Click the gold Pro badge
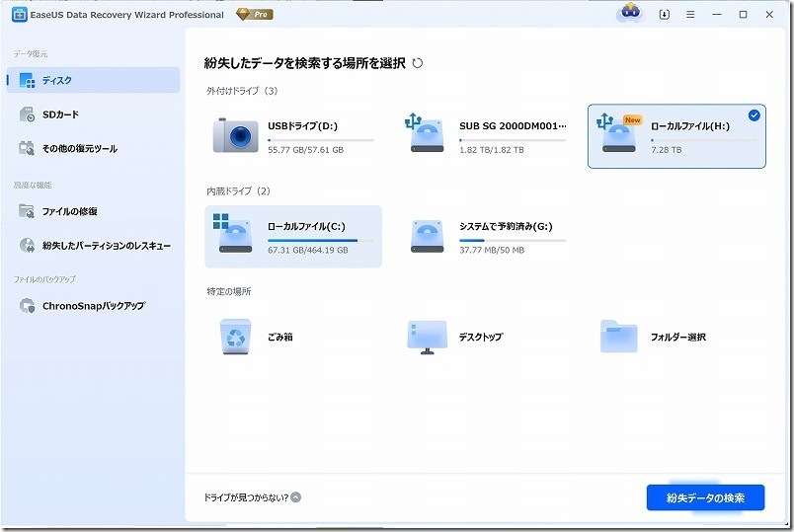 [255, 14]
